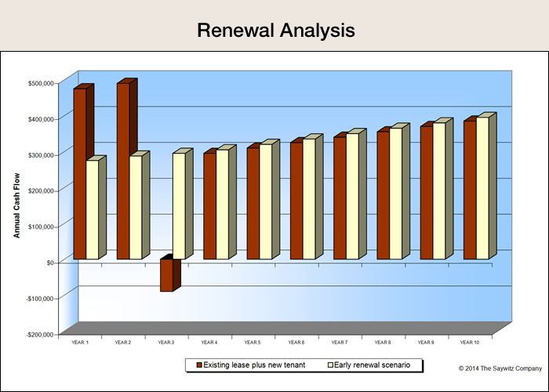
Task: Click the dark red legend swatch
Action: (199, 365)
